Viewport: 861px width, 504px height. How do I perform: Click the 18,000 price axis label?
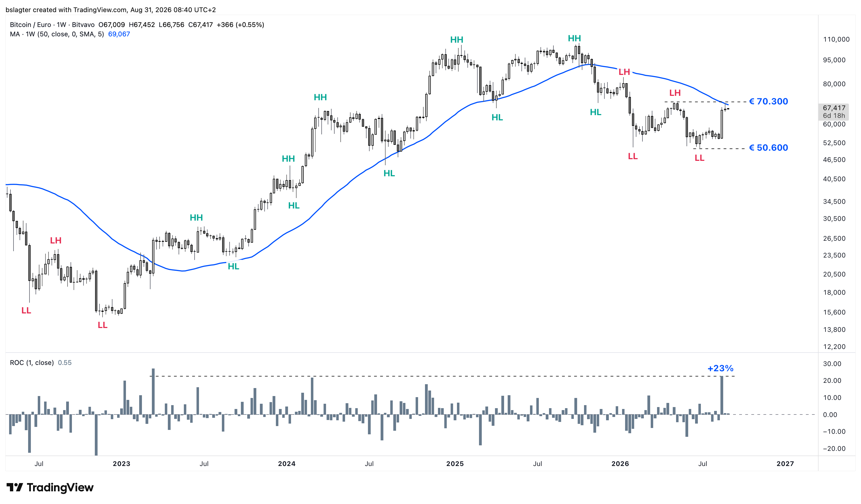tap(834, 292)
